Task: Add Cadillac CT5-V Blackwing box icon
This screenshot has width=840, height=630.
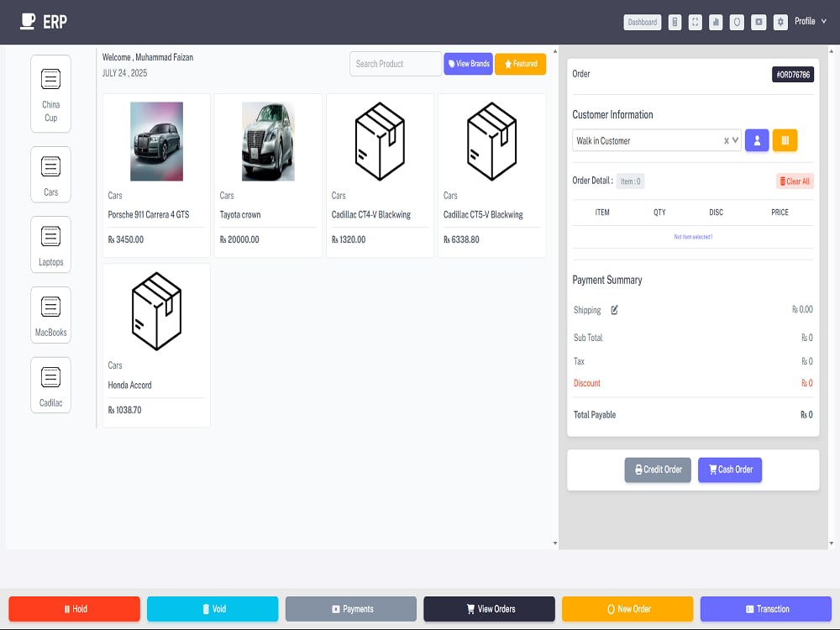Action: pos(491,141)
